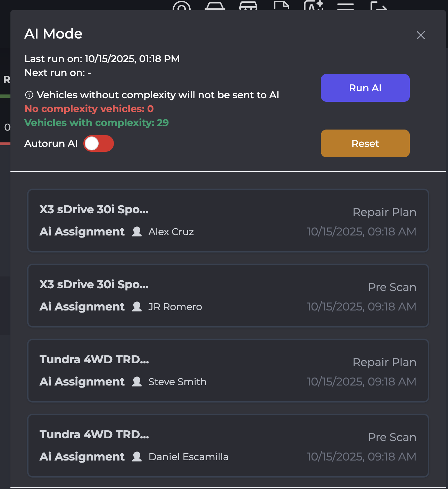This screenshot has height=489, width=448.
Task: Click the logout exit icon in top bar
Action: point(379,6)
